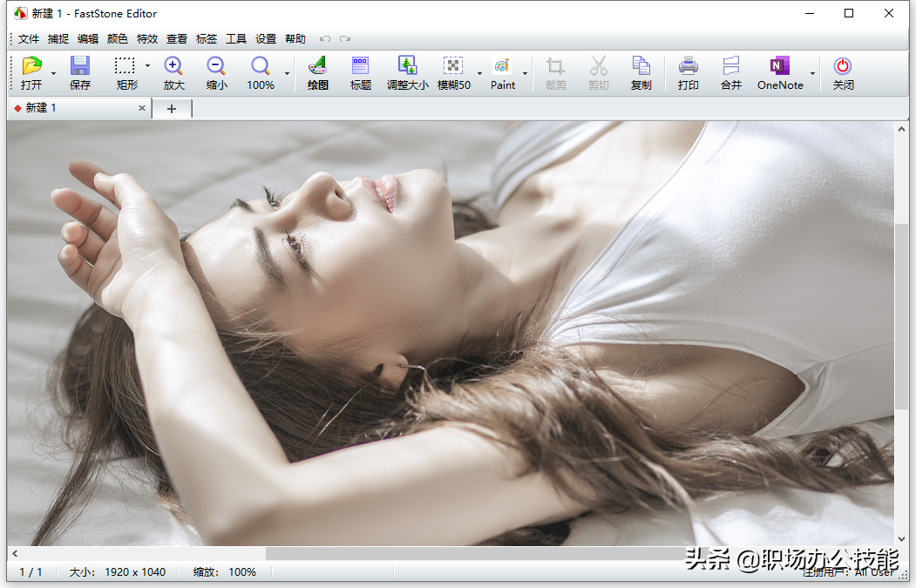
Task: Open the 特效 (Effects) menu
Action: (147, 39)
